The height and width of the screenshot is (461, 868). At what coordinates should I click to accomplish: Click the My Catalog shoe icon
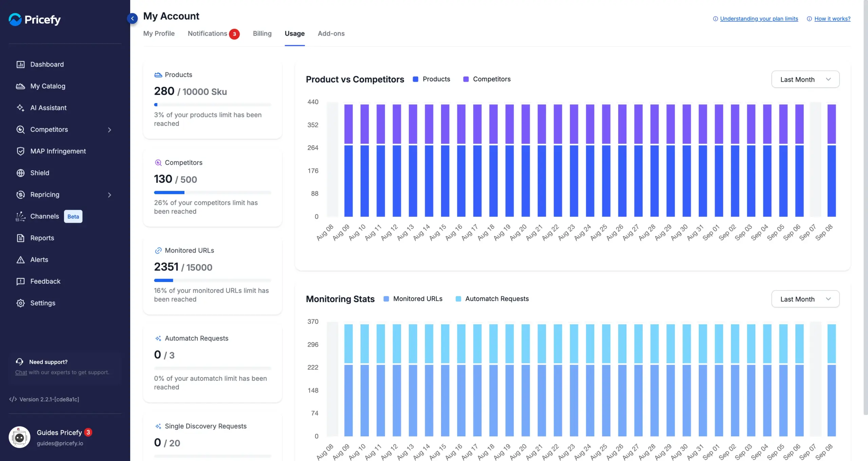pos(20,86)
